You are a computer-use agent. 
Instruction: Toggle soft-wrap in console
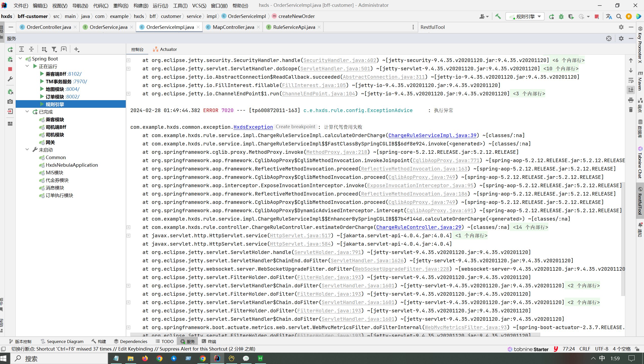tap(631, 80)
